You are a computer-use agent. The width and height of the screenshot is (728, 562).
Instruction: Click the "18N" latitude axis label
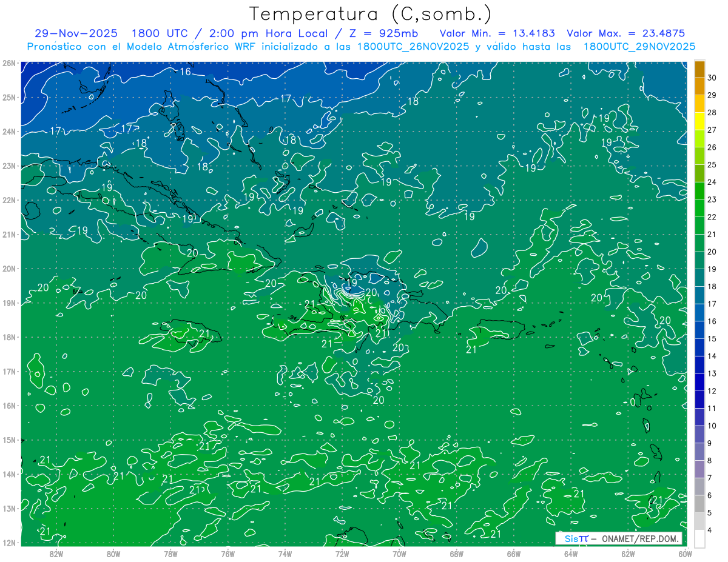point(9,337)
